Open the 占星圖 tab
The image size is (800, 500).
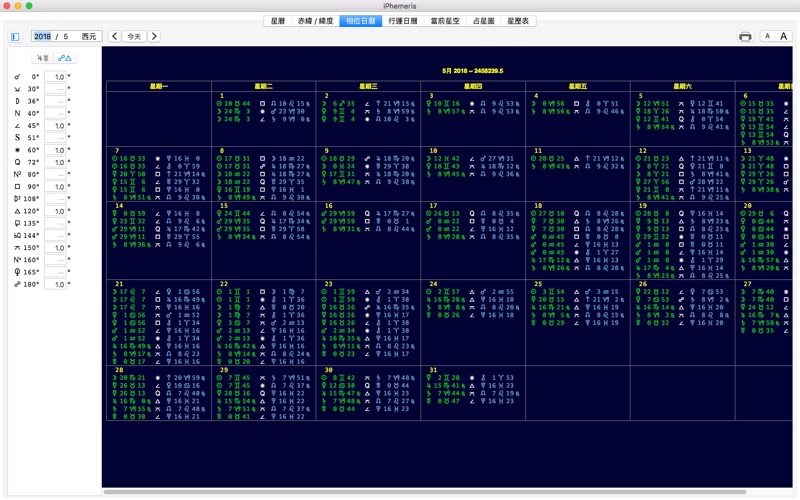pos(484,21)
